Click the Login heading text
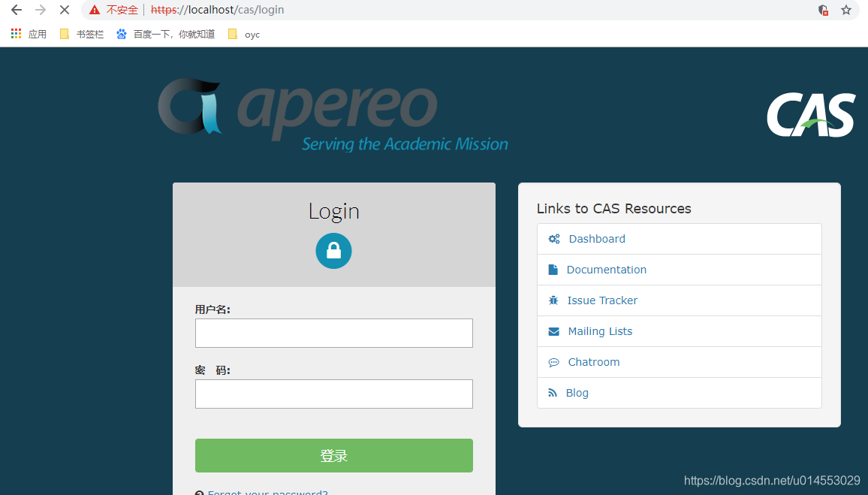Image resolution: width=868 pixels, height=495 pixels. pos(334,212)
